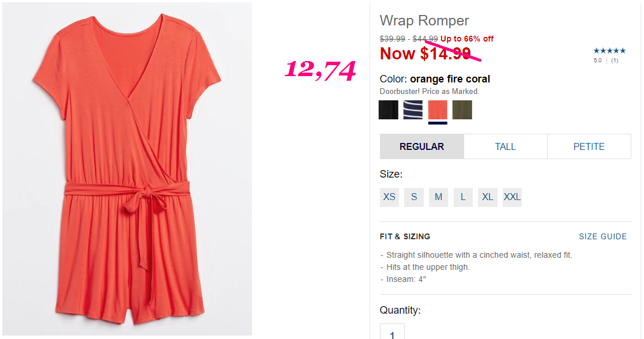Viewport: 644px width, 339px height.
Task: Switch to the PETITE fit tab
Action: [589, 146]
